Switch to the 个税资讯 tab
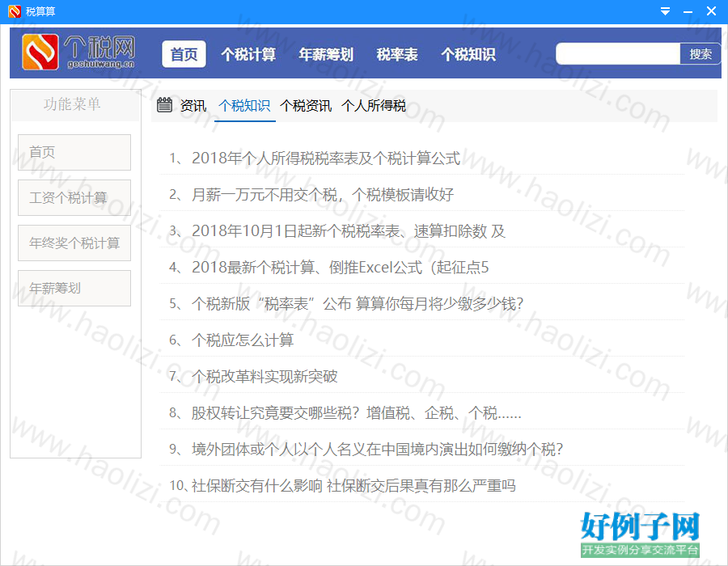The height and width of the screenshot is (566, 728). point(306,106)
